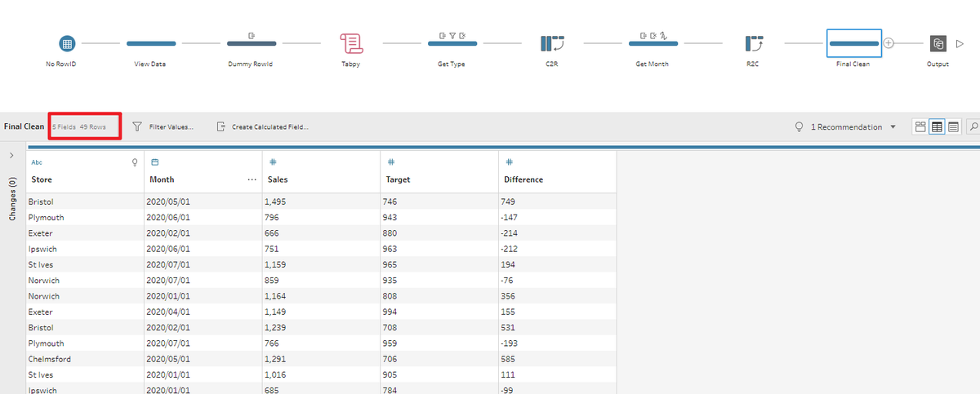The height and width of the screenshot is (394, 980).
Task: Click the Sales value 859
Action: (x=321, y=281)
